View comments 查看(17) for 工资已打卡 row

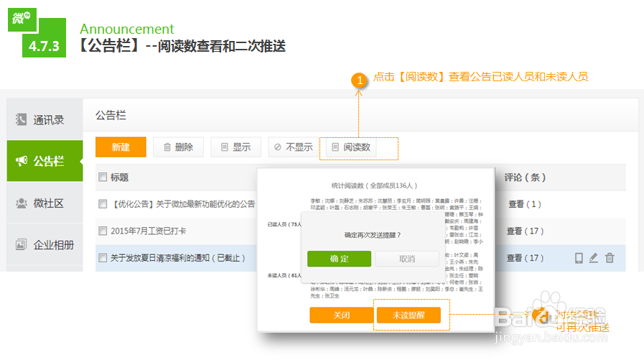(525, 231)
